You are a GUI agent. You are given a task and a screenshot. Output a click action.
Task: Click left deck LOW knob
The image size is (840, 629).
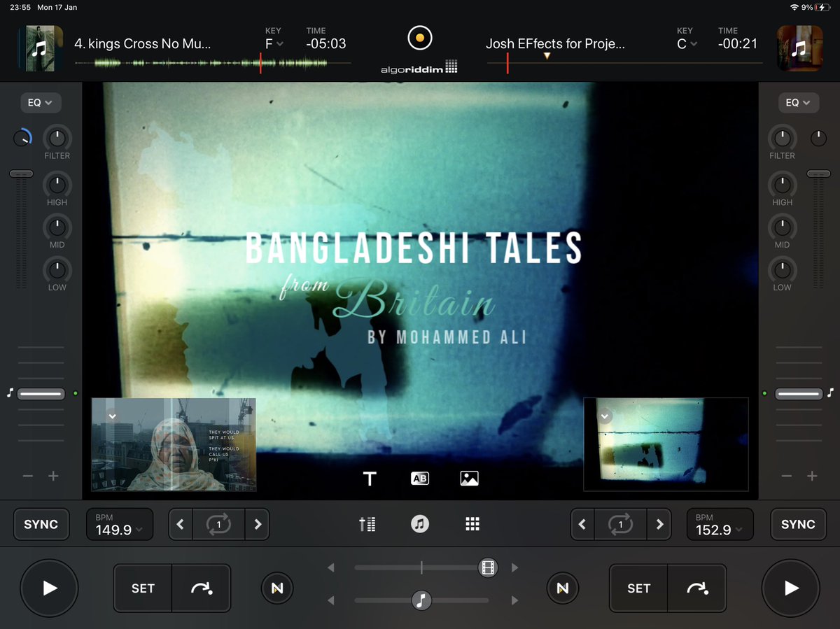(x=57, y=270)
